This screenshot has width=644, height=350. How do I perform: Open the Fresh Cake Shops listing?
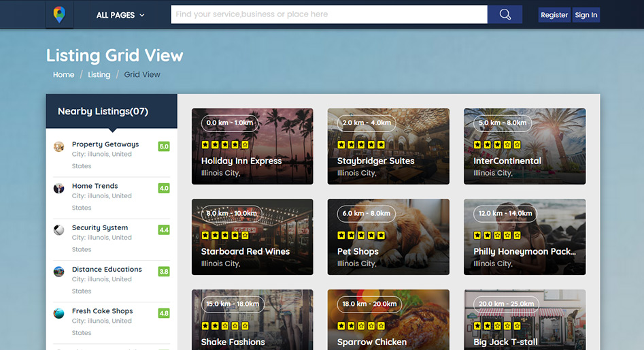(x=102, y=311)
